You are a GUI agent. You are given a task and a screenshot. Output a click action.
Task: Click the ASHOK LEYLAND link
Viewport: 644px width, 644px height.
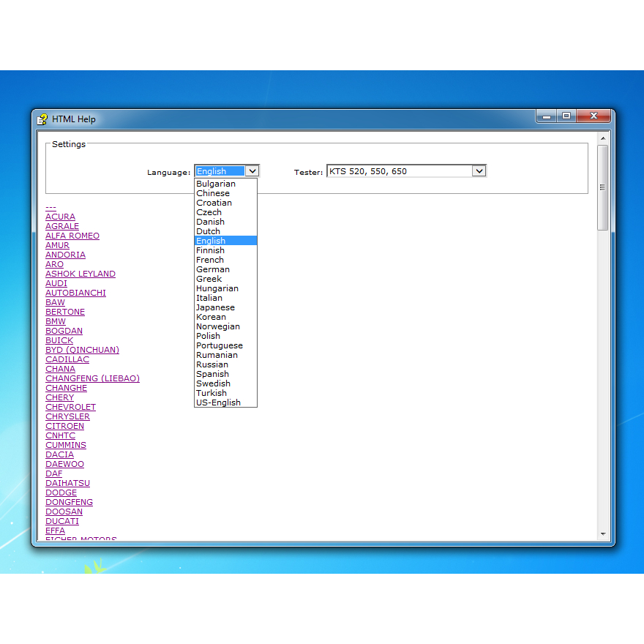tap(80, 274)
